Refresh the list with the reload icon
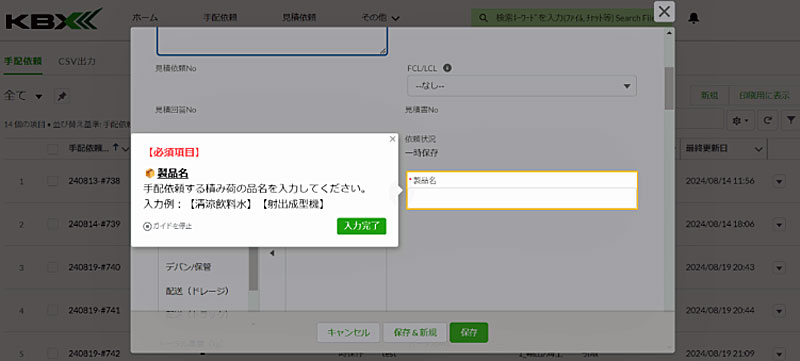The width and height of the screenshot is (800, 361). (767, 120)
